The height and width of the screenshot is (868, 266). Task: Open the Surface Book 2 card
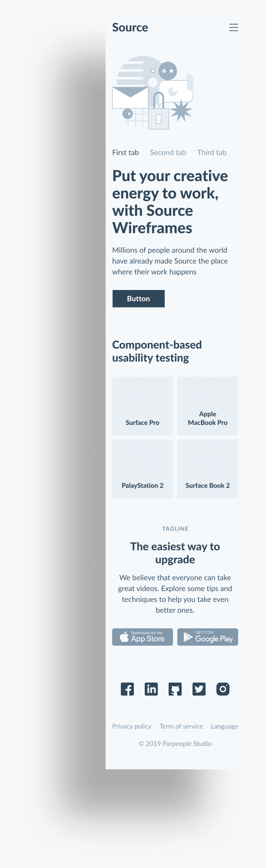coord(208,469)
